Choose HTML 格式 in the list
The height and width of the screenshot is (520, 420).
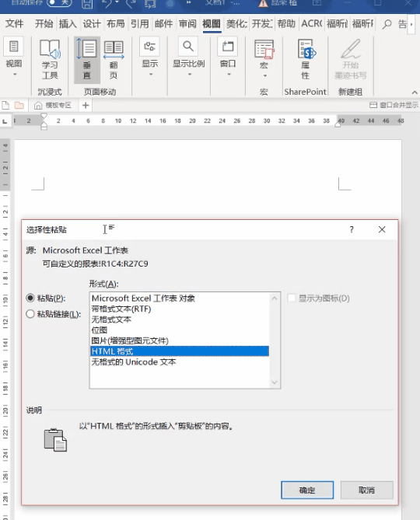pyautogui.click(x=180, y=351)
